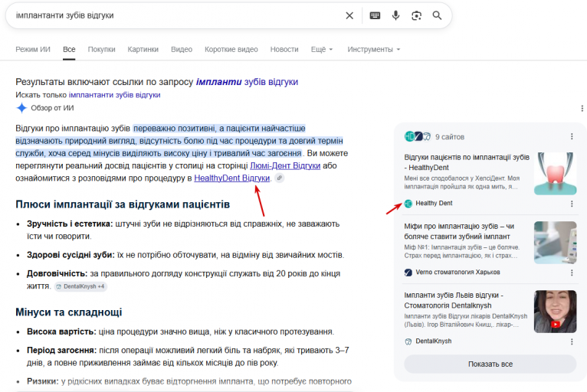Image resolution: width=587 pixels, height=392 pixels.
Task: Expand the Инструменты dropdown
Action: pos(374,49)
